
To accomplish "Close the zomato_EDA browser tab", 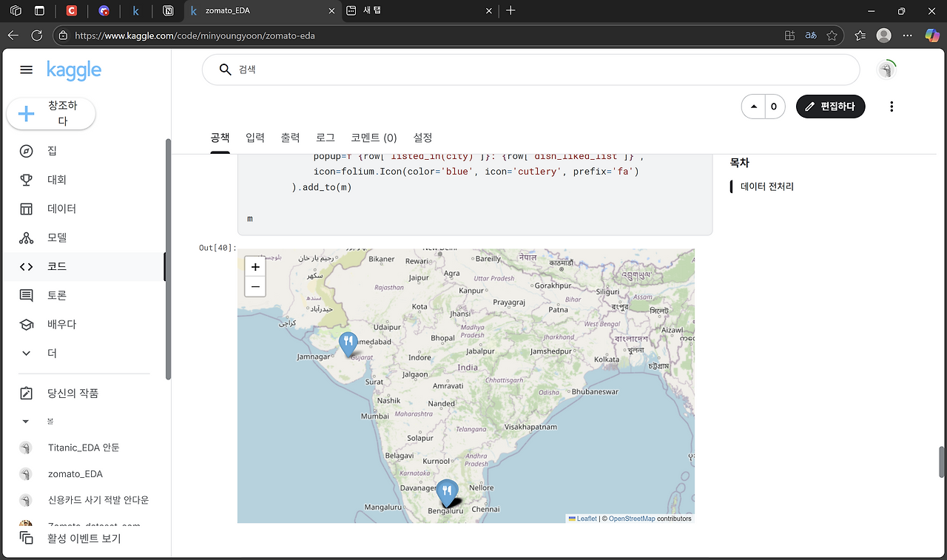I will coord(330,11).
